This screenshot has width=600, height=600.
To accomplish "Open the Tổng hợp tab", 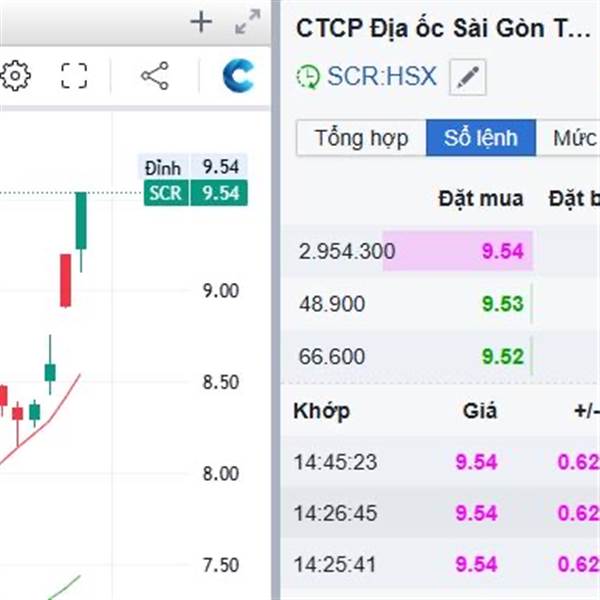I will (x=361, y=138).
